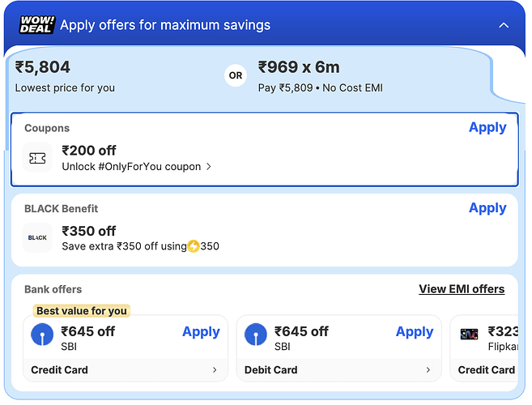Apply the BLACK Benefit ₹350 off
532x405 pixels.
point(487,208)
